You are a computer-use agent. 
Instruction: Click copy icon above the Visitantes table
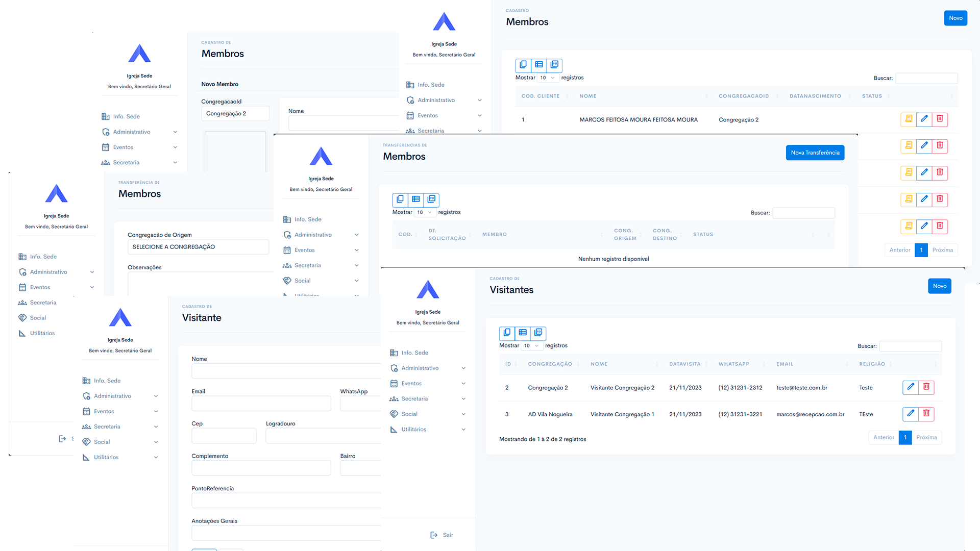point(507,333)
